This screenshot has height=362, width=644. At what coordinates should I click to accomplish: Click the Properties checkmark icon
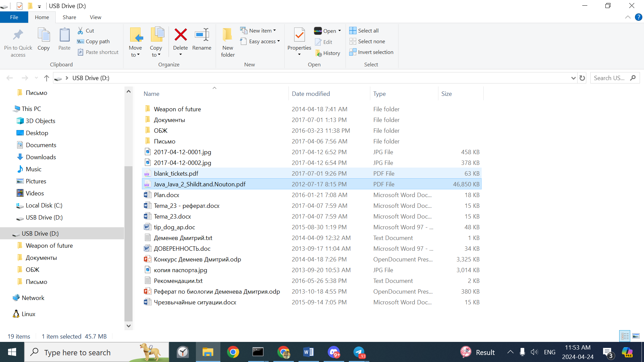pos(299,35)
